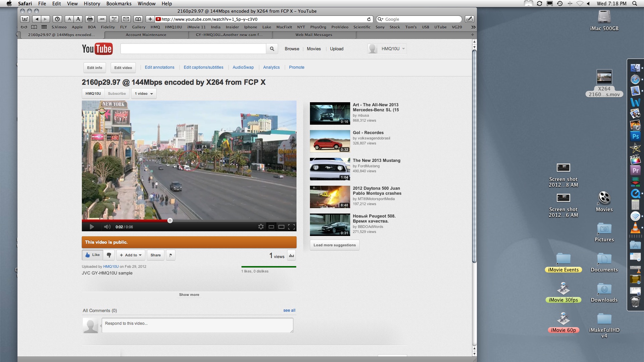The width and height of the screenshot is (644, 362).
Task: Click the add bookmark plus button
Action: point(150,19)
